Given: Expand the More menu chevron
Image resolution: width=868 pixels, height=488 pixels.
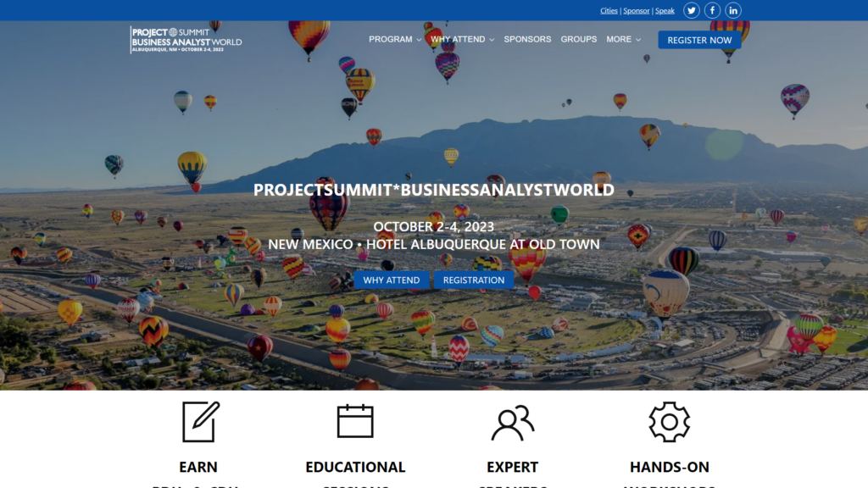Looking at the screenshot, I should (x=638, y=40).
